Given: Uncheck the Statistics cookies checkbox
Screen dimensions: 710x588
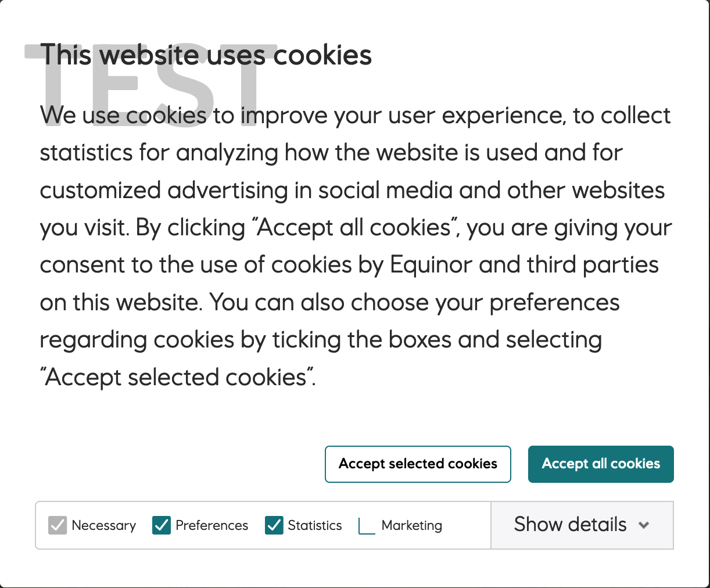Looking at the screenshot, I should click(273, 525).
